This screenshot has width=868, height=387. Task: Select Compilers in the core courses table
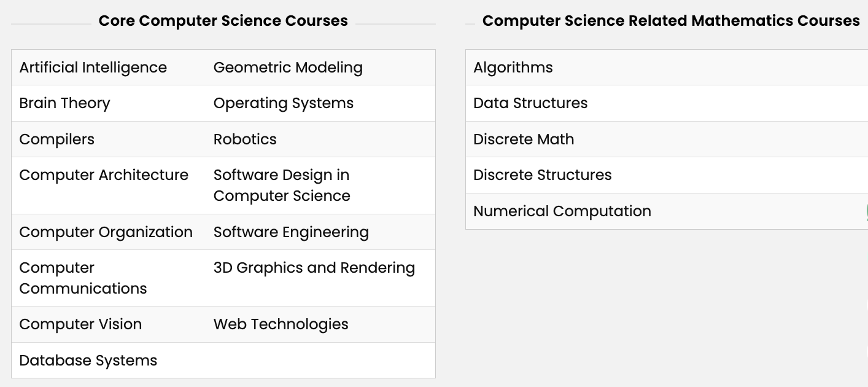(57, 139)
